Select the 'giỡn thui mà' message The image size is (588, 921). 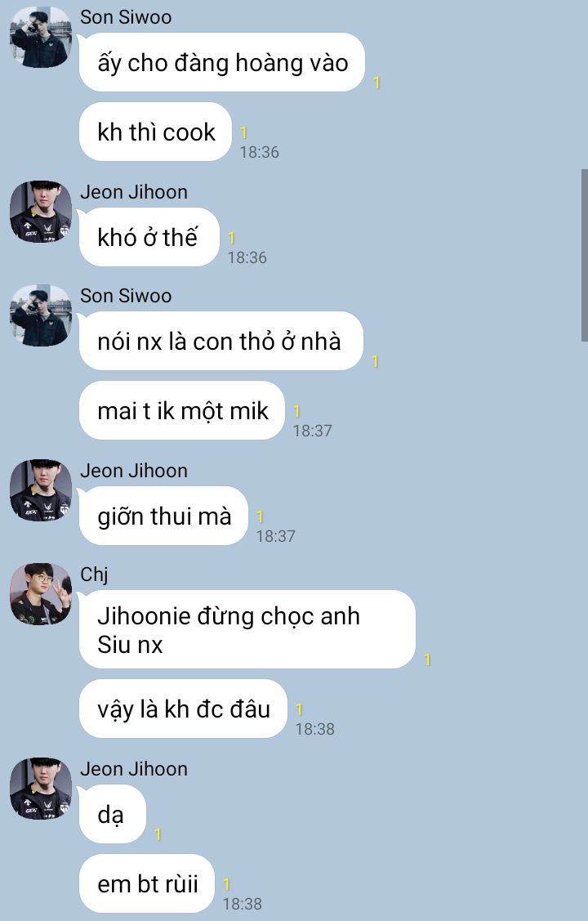[x=163, y=516]
